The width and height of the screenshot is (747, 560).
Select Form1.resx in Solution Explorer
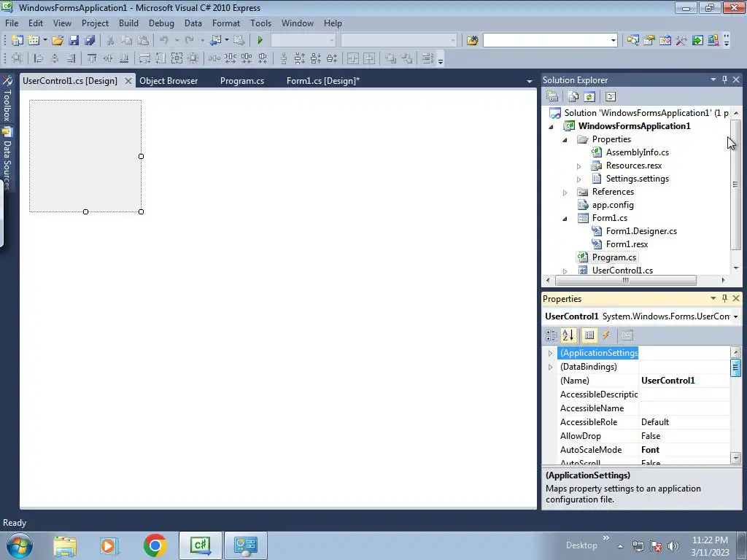pyautogui.click(x=627, y=244)
